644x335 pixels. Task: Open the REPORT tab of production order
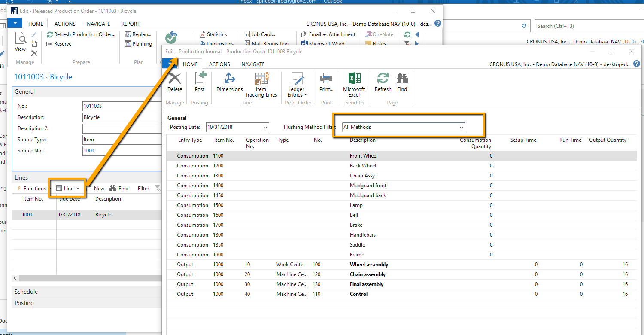click(x=130, y=24)
